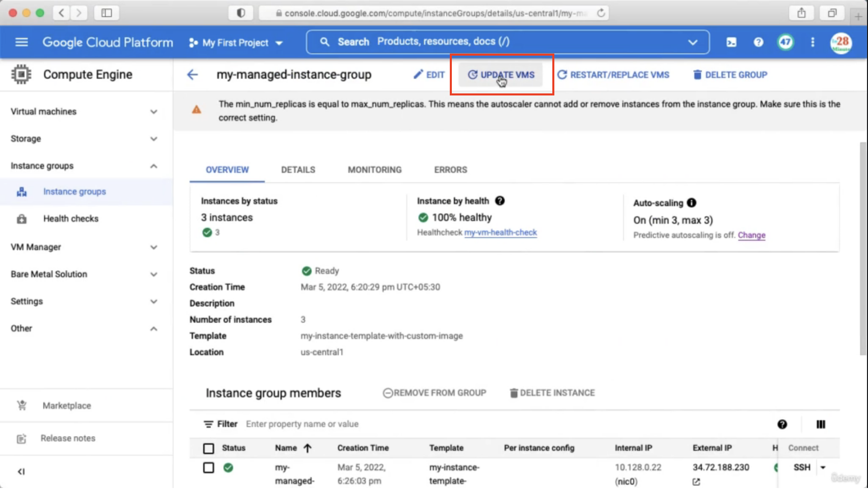Open the help question mark icon in header
Screen dimensions: 868x489
pos(758,42)
